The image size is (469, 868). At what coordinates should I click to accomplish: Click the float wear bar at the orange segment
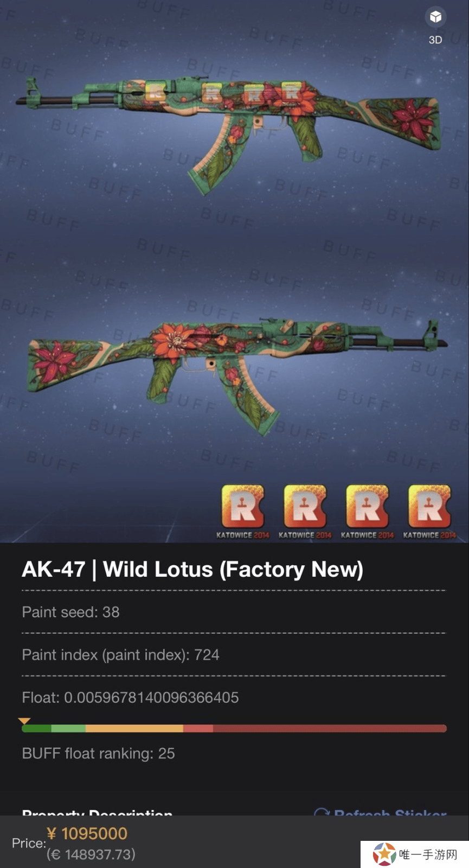[x=134, y=728]
